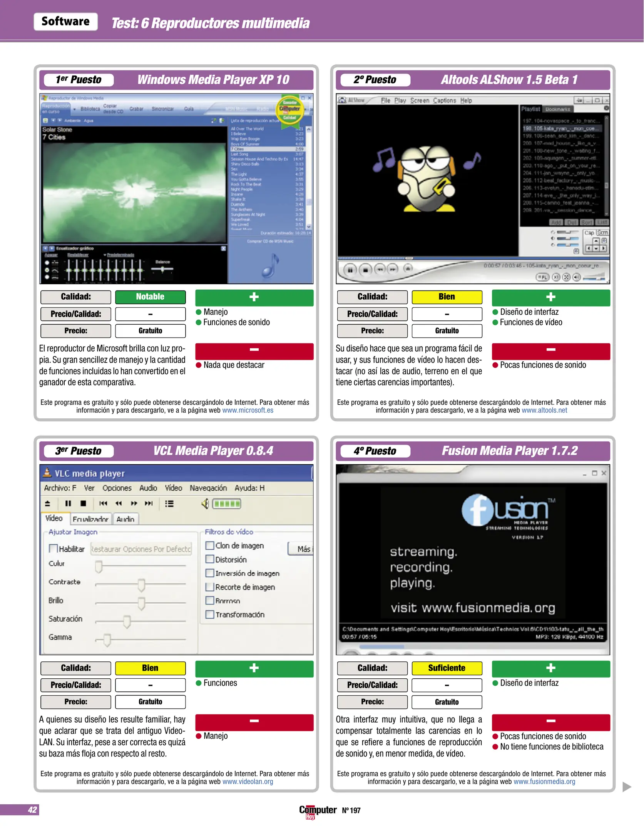Mute VLC using the speaker icon
The height and width of the screenshot is (832, 644).
(x=205, y=503)
